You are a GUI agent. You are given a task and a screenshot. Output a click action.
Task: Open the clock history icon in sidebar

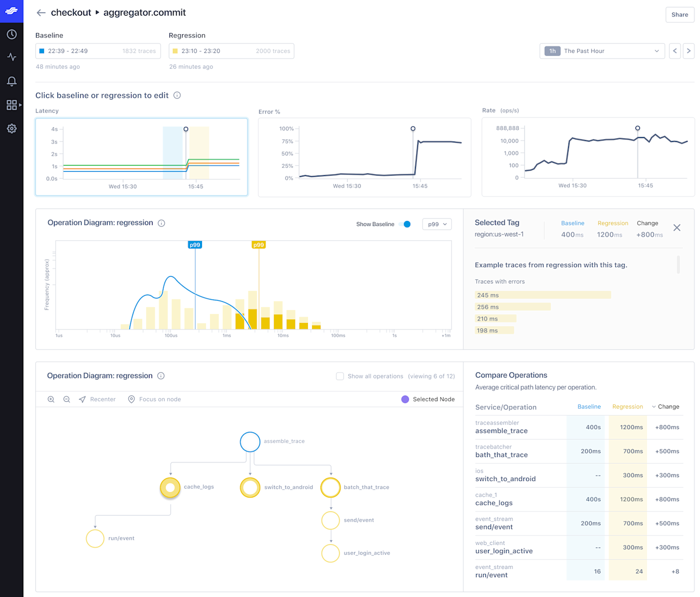tap(11, 34)
